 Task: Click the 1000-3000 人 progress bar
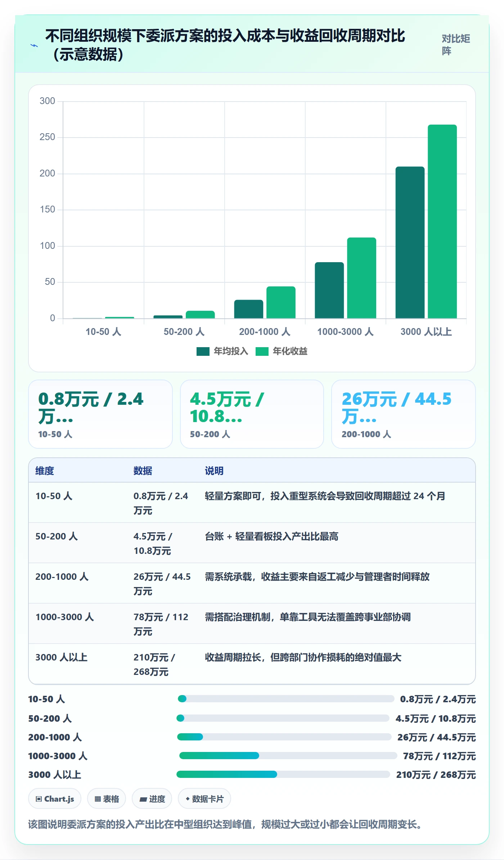pos(288,756)
